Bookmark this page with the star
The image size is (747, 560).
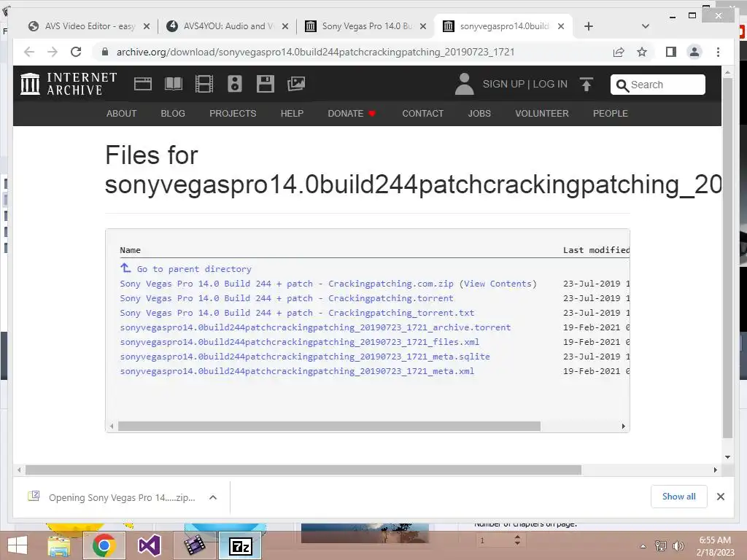coord(642,52)
